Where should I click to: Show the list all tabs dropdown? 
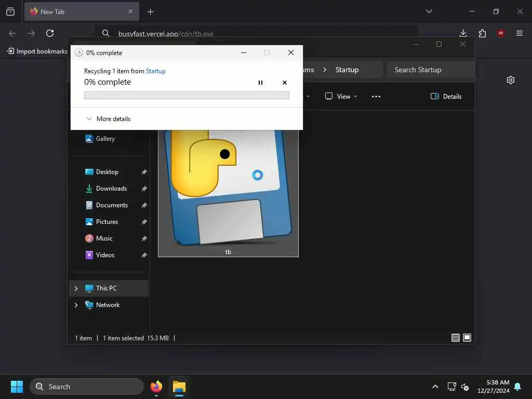pos(429,11)
